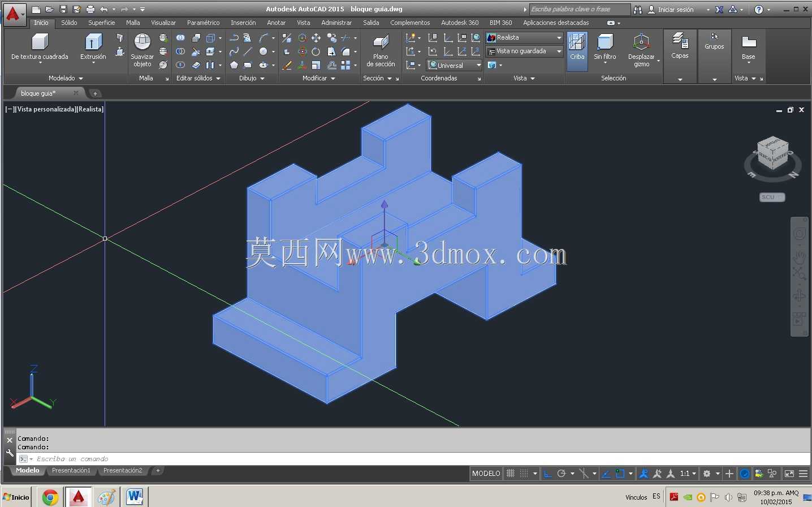This screenshot has width=812, height=507.
Task: Toggle hardware acceleration blue circle icon
Action: (745, 474)
